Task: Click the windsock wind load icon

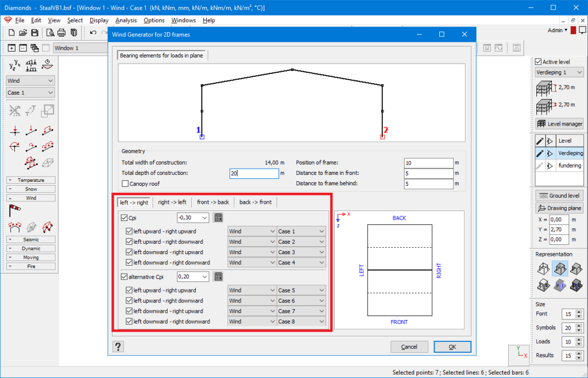Action: 15,211
